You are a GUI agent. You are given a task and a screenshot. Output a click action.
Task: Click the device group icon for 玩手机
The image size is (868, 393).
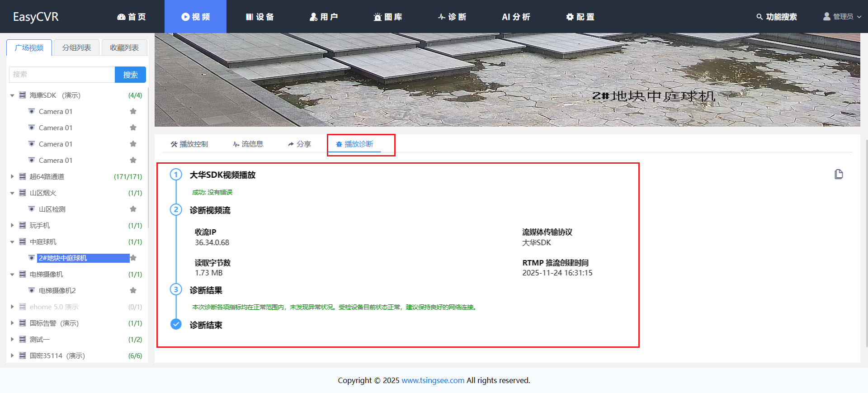tap(22, 225)
